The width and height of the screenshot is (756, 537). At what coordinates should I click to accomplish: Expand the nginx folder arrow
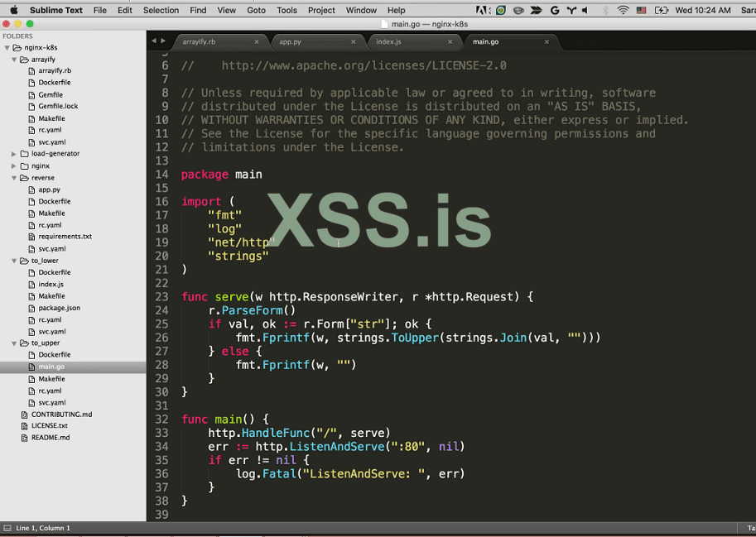(14, 165)
